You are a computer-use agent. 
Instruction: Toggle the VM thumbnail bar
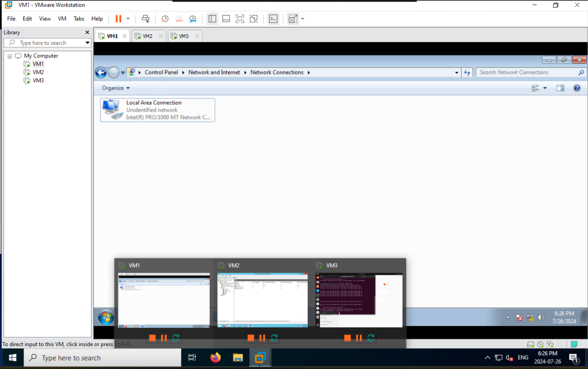pyautogui.click(x=226, y=19)
